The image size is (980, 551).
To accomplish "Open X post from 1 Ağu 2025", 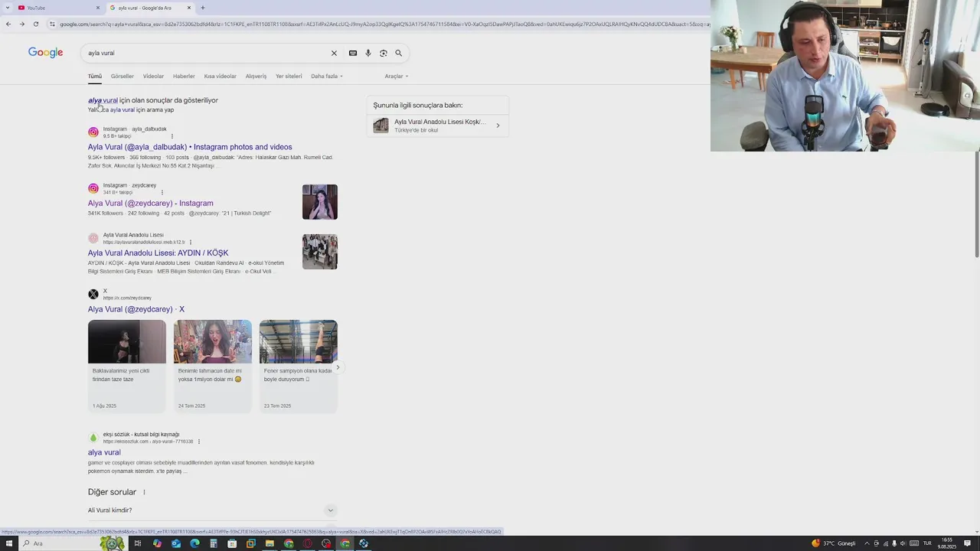I will (x=127, y=367).
